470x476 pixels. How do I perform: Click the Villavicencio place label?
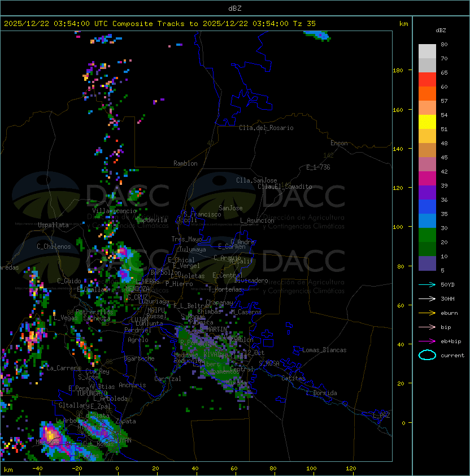tap(114, 211)
